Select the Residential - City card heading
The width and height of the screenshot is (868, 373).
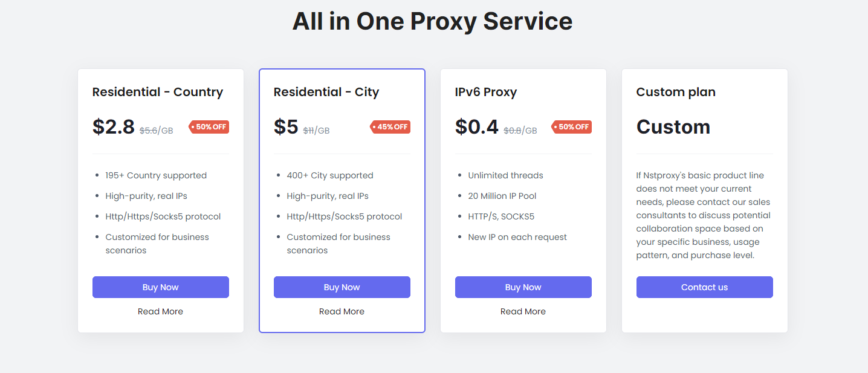tap(326, 92)
